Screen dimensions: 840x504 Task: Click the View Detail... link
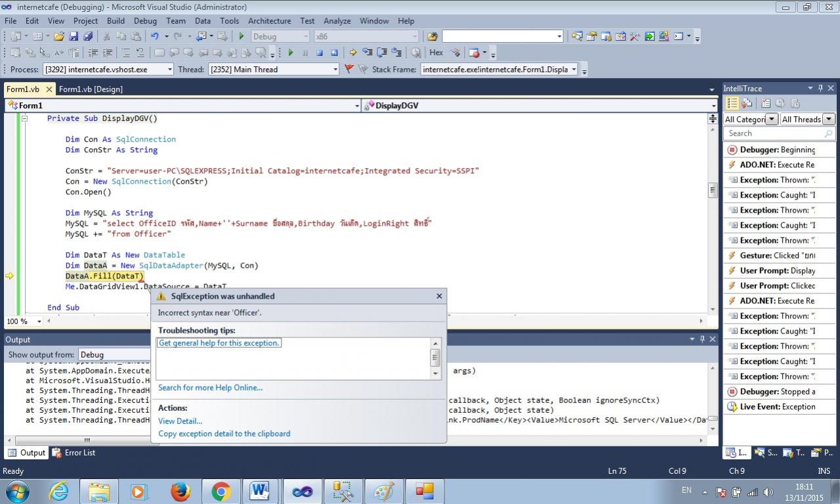180,421
